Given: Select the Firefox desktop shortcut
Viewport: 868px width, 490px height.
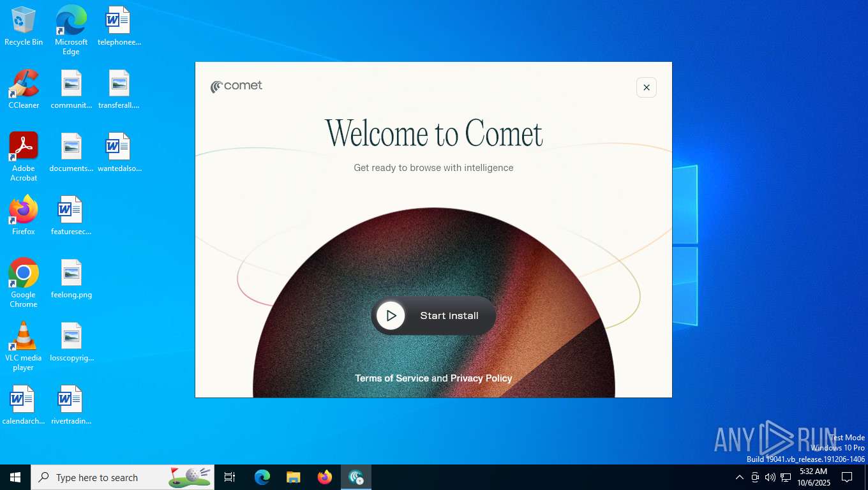Looking at the screenshot, I should (24, 216).
